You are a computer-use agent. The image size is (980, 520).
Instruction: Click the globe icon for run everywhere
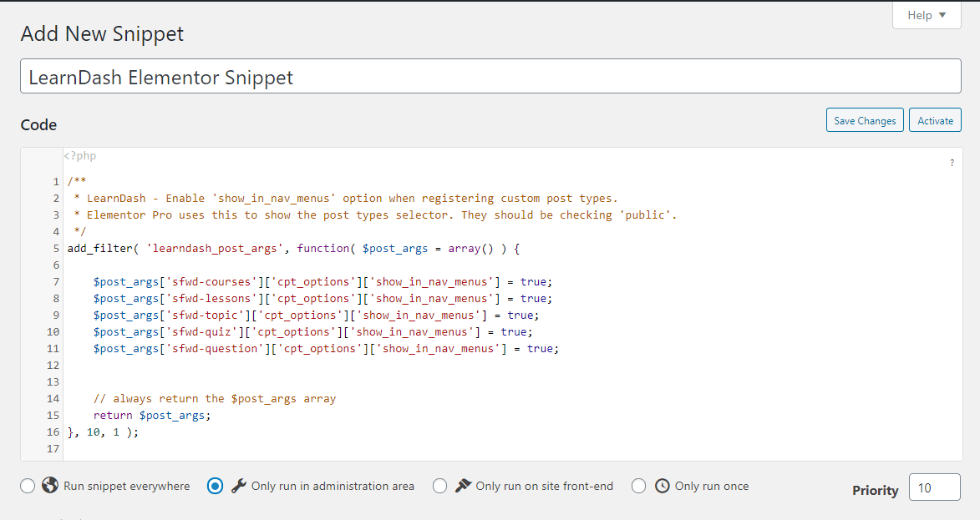pyautogui.click(x=50, y=485)
